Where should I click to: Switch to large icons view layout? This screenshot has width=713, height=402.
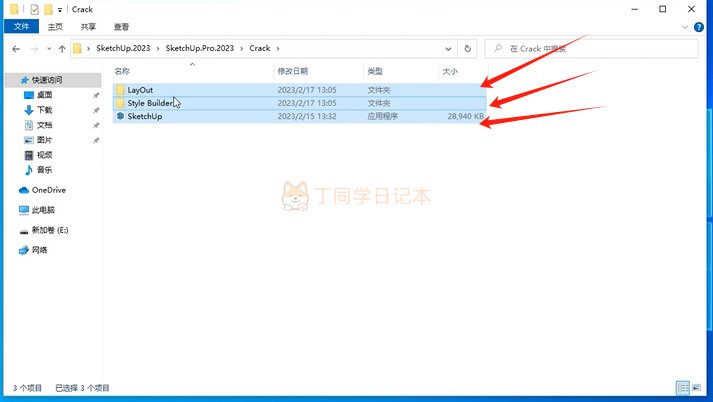697,388
